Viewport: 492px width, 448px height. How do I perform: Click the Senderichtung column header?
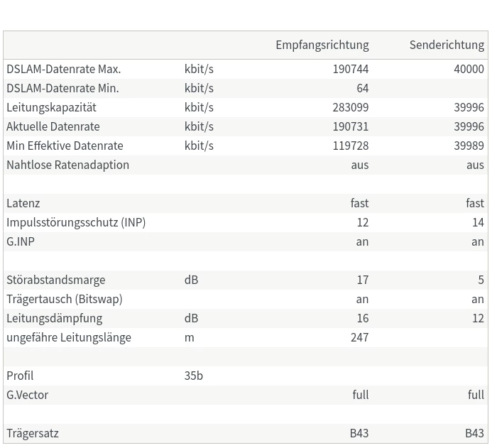[x=447, y=45]
